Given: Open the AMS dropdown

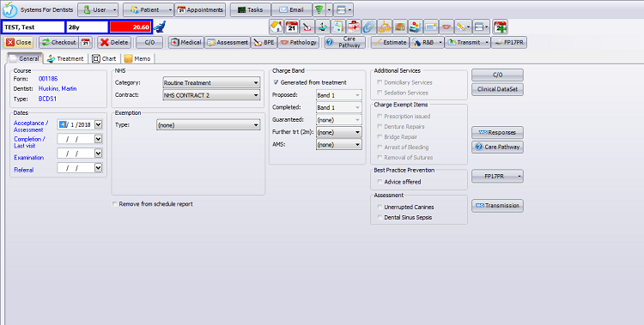Looking at the screenshot, I should (x=339, y=144).
